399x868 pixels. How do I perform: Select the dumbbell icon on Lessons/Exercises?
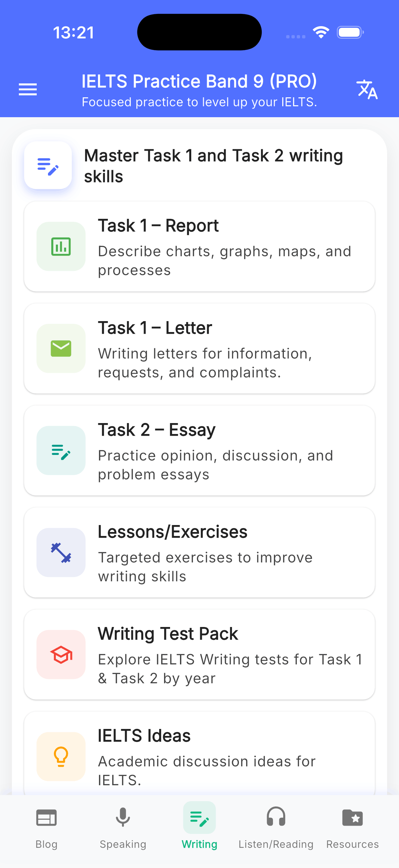click(x=61, y=552)
